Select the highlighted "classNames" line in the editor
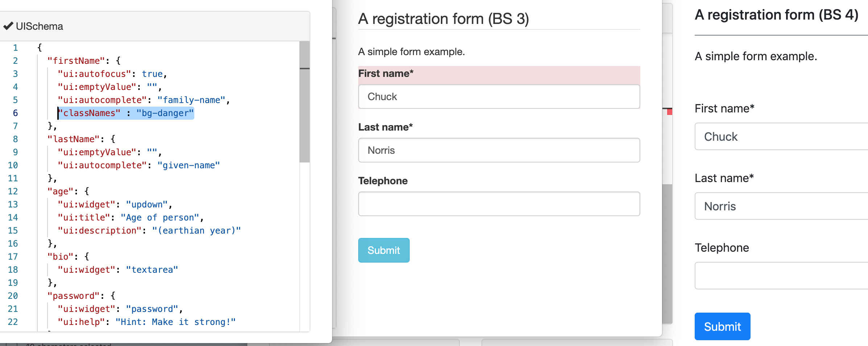Viewport: 868px width, 346px height. pos(126,113)
